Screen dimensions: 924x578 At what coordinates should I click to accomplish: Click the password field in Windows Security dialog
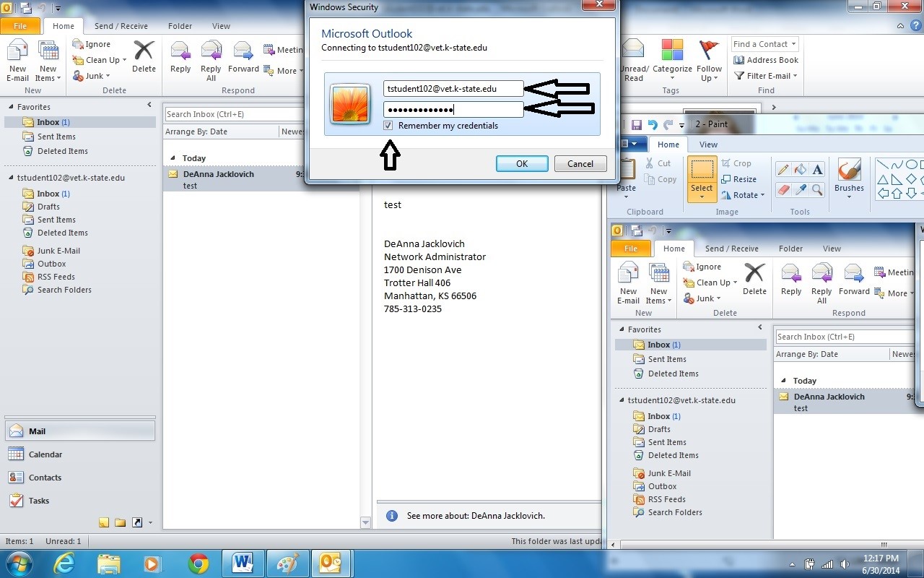pos(453,110)
